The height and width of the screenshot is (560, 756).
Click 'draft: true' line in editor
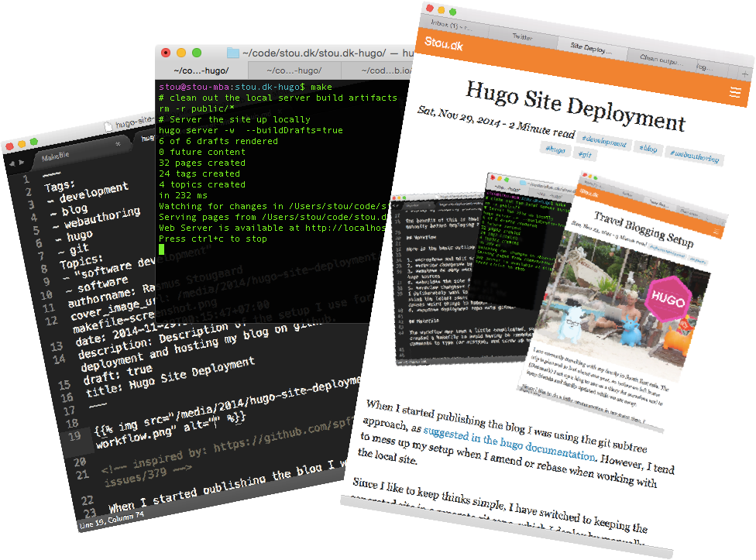[x=118, y=374]
